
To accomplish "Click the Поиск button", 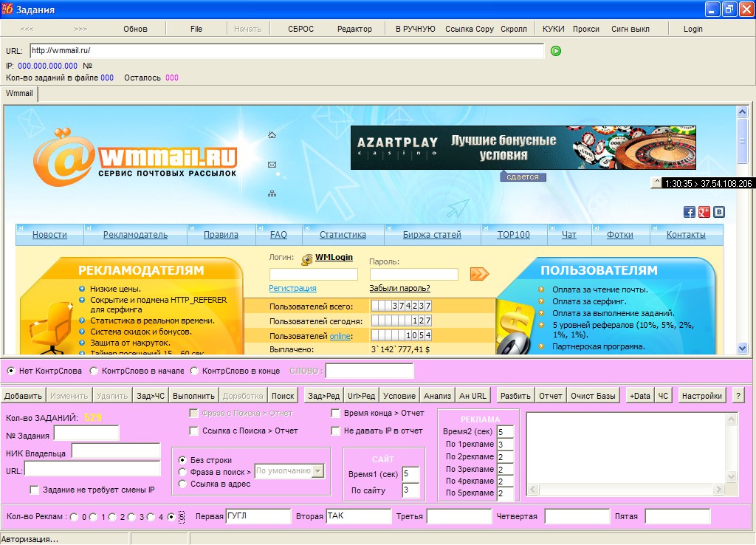I will coord(283,396).
